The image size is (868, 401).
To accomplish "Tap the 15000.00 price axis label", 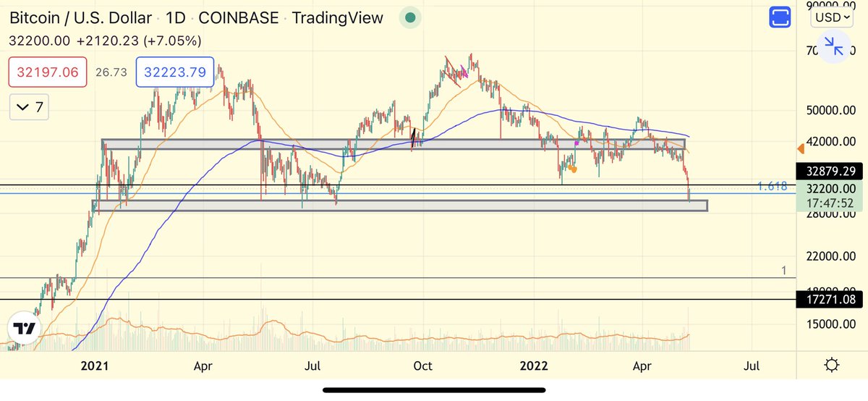I will (830, 324).
